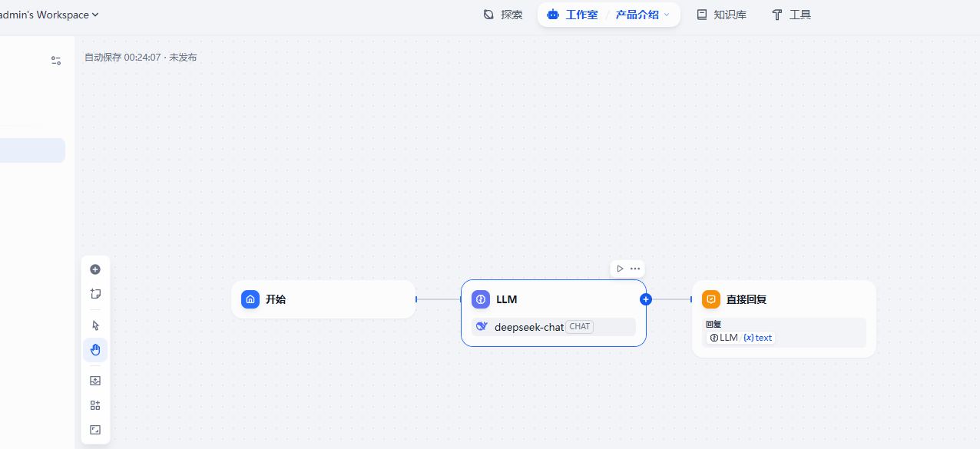
Task: Select the LLM node title
Action: (507, 299)
